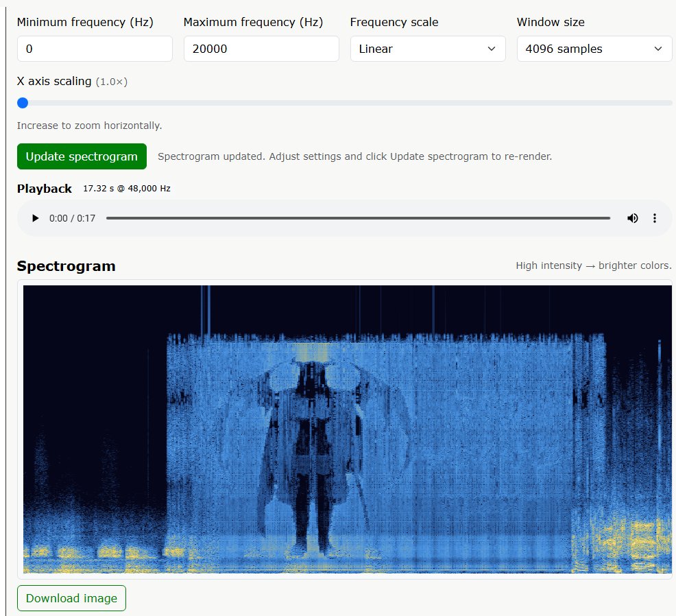Click the Minimum frequency input field
676x616 pixels.
(x=95, y=49)
